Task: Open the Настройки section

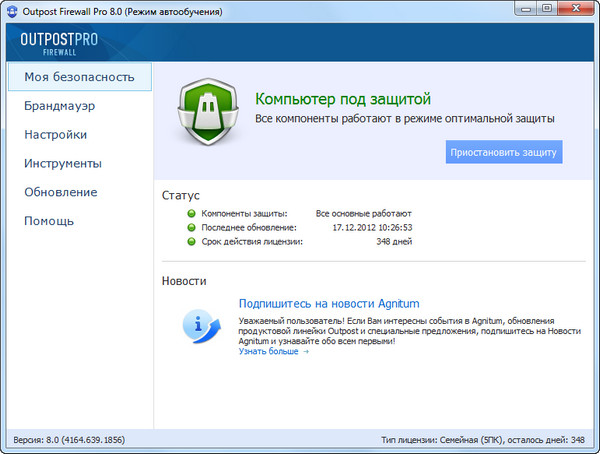Action: pos(55,134)
